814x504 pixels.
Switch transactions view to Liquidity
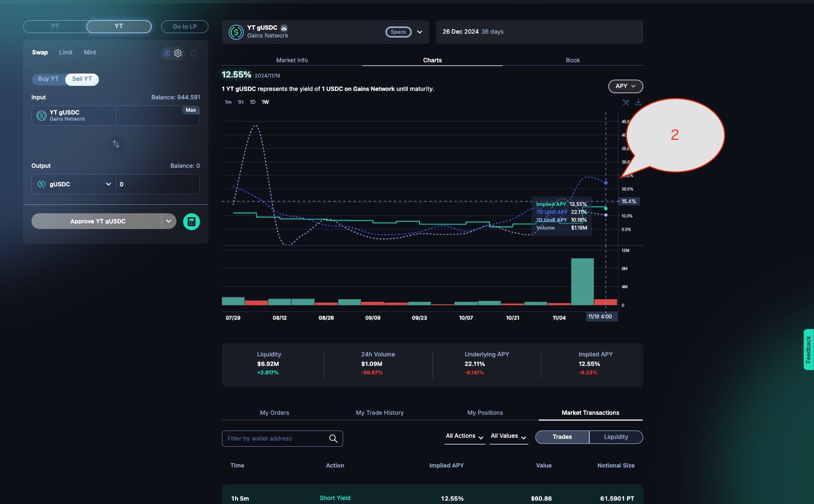coord(616,437)
